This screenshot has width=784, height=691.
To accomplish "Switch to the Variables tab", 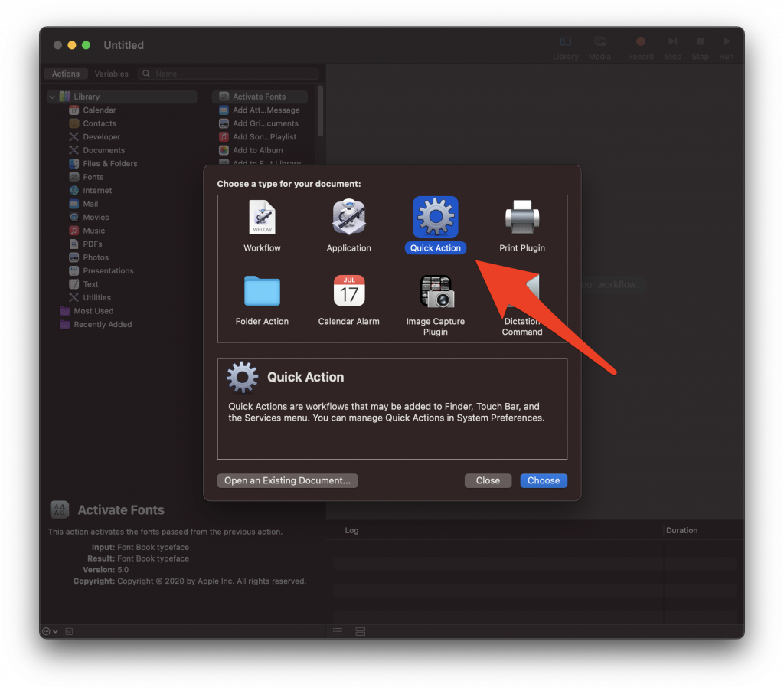I will point(112,74).
